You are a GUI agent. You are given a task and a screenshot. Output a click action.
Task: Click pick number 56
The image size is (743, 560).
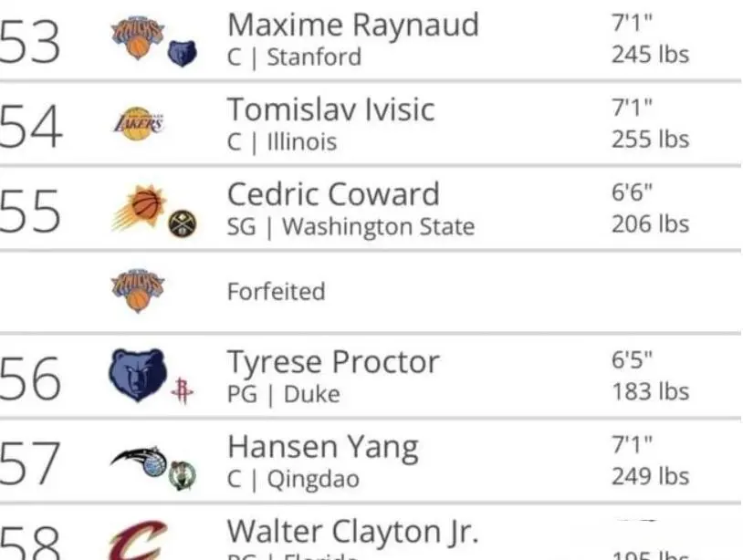[30, 379]
